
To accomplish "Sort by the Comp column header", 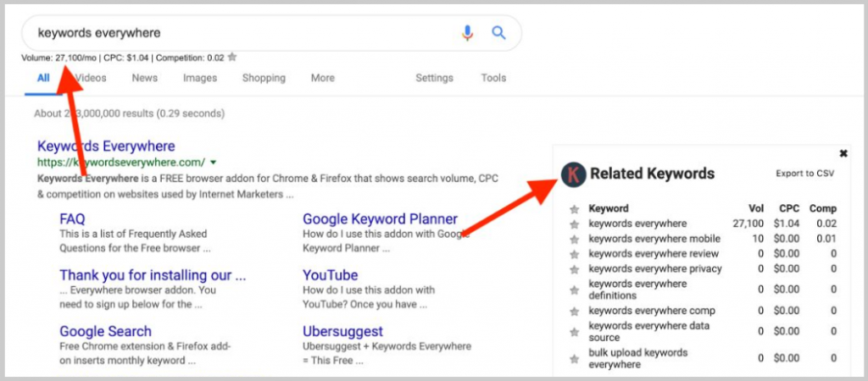I will tap(822, 209).
